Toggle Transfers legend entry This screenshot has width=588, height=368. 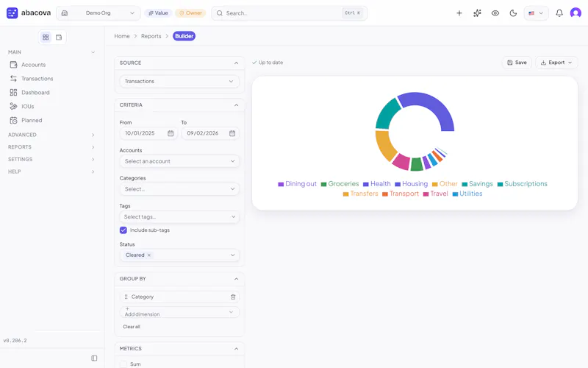(361, 194)
